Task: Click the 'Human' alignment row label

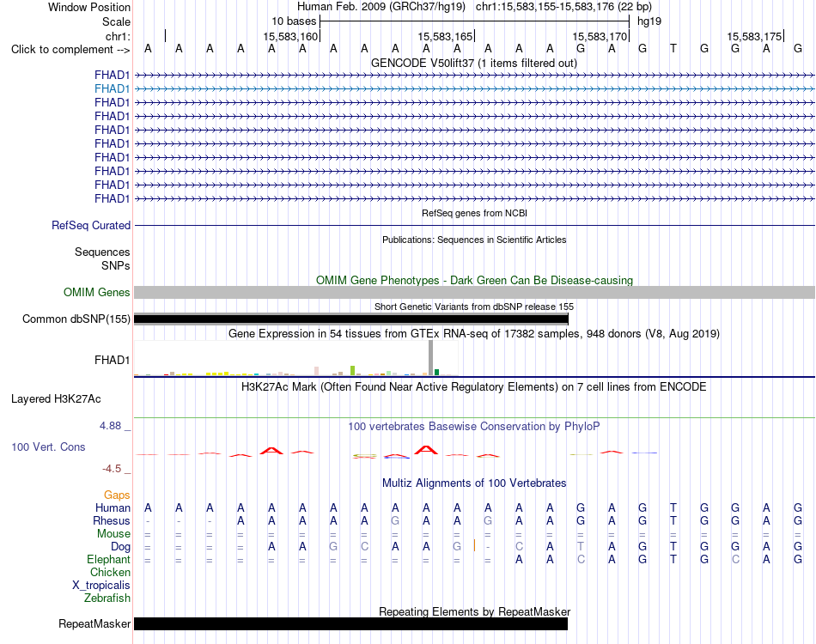Action: click(x=113, y=508)
